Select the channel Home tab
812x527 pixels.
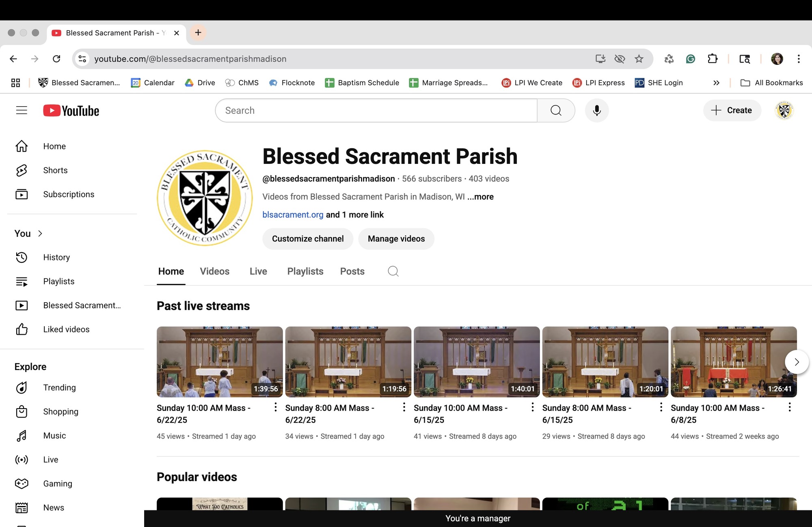(171, 271)
